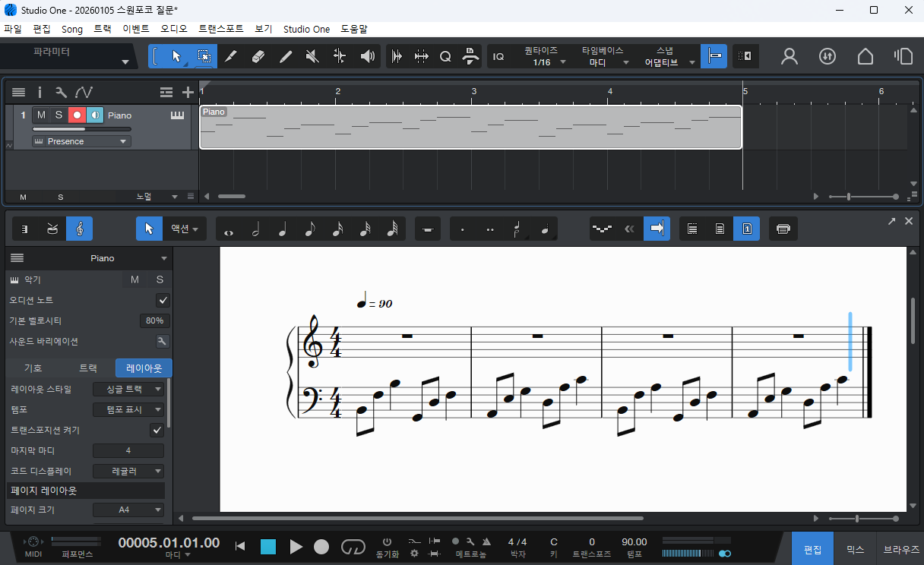Select the Listen tool speaker icon
This screenshot has height=565, width=924.
point(368,56)
